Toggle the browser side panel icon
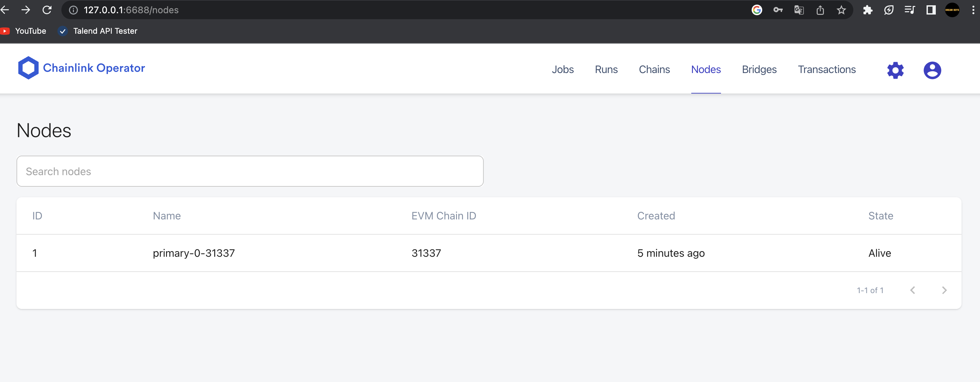 931,10
